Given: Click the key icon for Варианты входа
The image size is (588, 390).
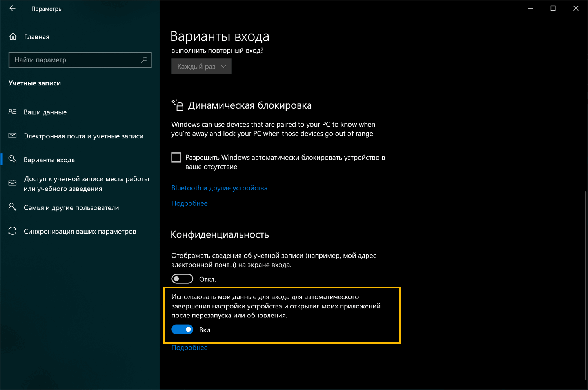Looking at the screenshot, I should tap(13, 159).
